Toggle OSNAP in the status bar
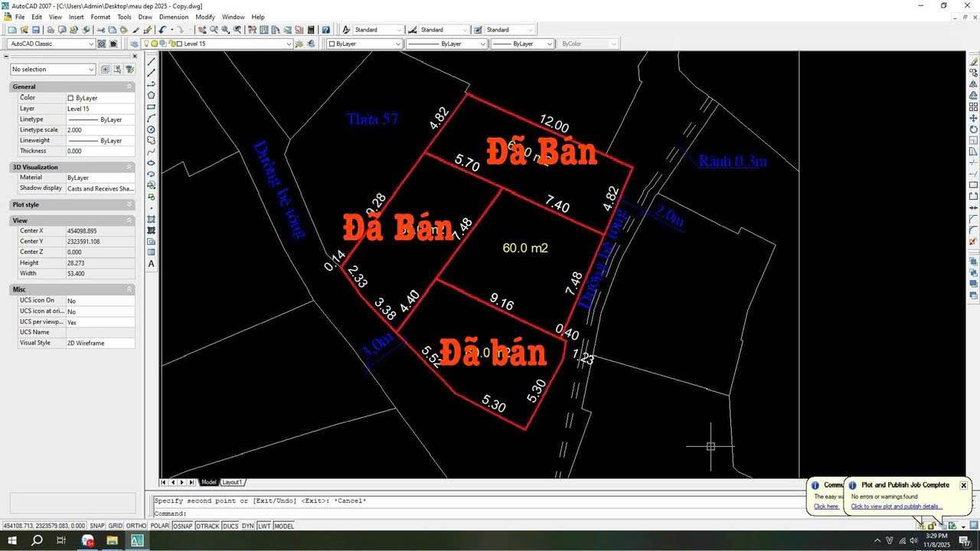 click(x=183, y=526)
